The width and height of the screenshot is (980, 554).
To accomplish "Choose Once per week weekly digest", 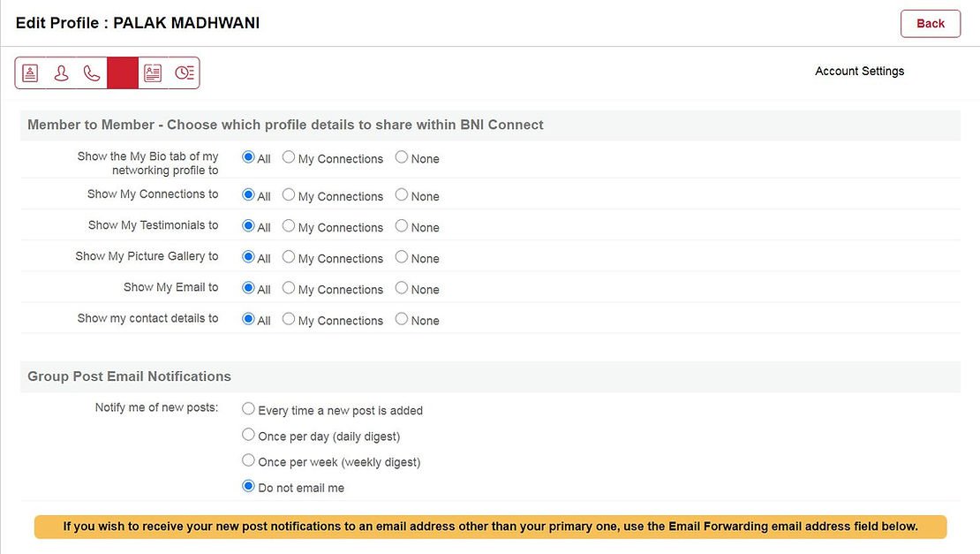I will 249,460.
